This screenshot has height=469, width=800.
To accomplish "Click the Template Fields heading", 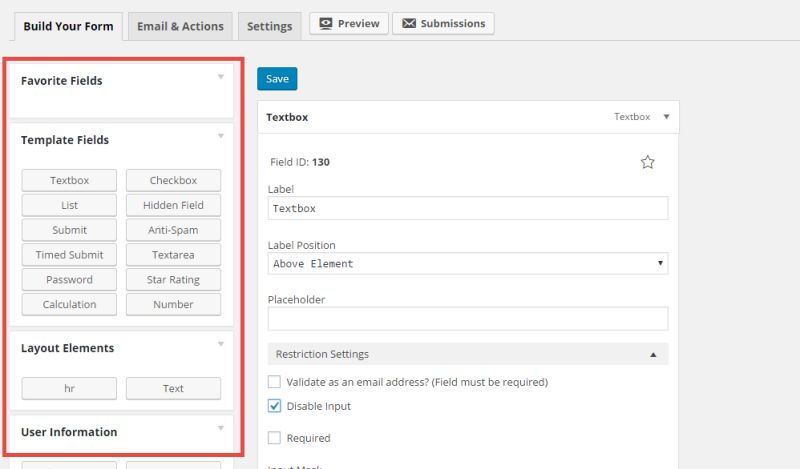I will 65,140.
